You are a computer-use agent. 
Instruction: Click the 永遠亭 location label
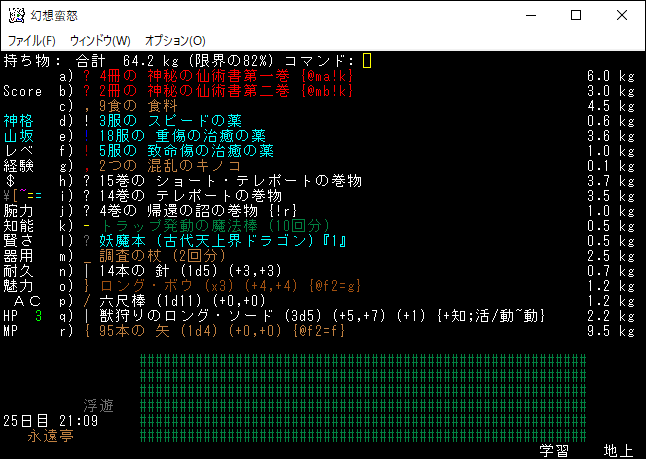50,436
